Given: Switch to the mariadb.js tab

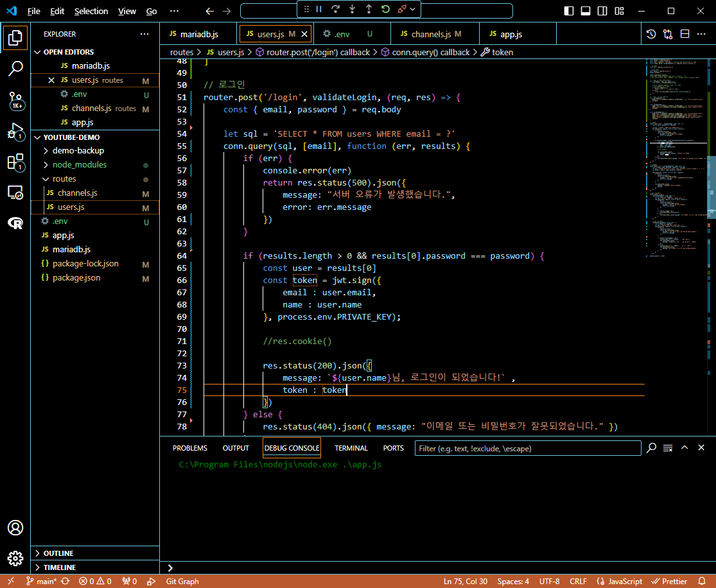Looking at the screenshot, I should point(198,34).
